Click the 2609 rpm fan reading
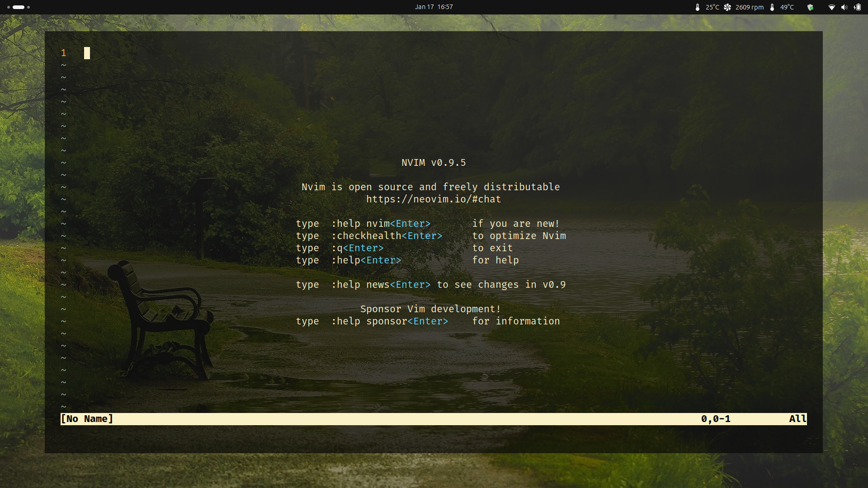 [x=749, y=7]
